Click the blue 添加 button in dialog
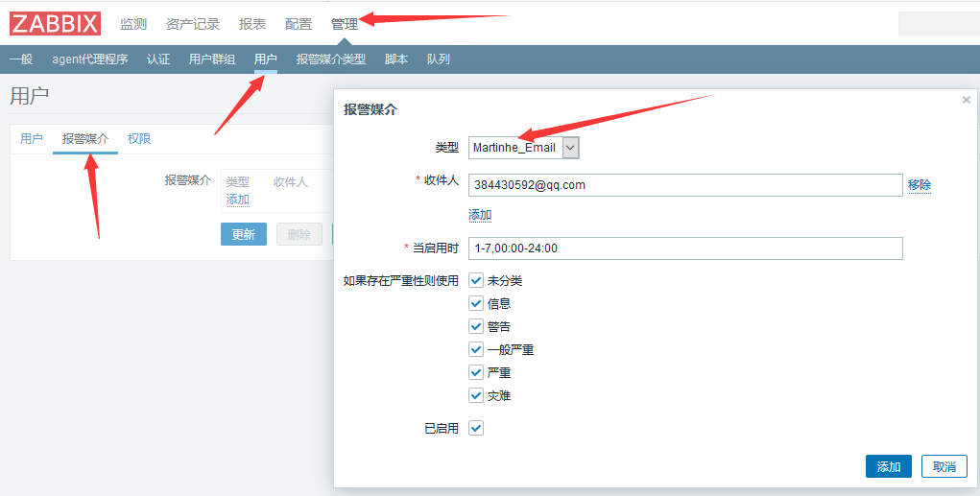Image resolution: width=980 pixels, height=496 pixels. [888, 466]
